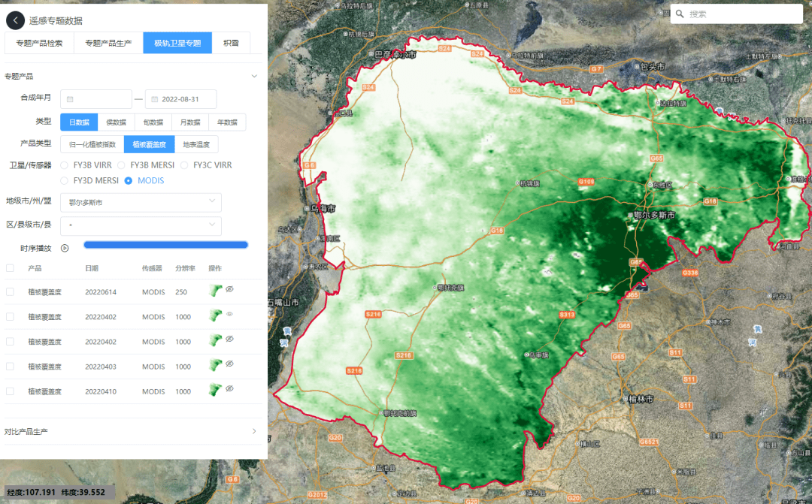Expand the 对比产品生产 section

coord(254,431)
